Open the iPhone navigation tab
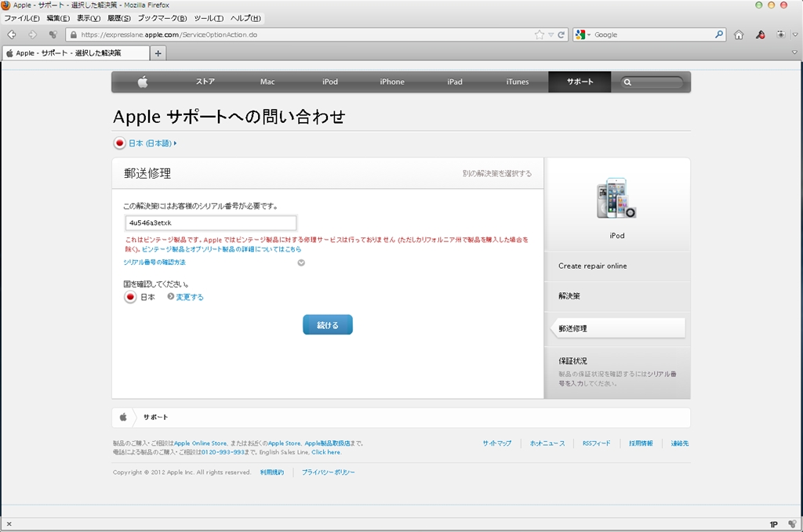803x532 pixels. pos(392,81)
